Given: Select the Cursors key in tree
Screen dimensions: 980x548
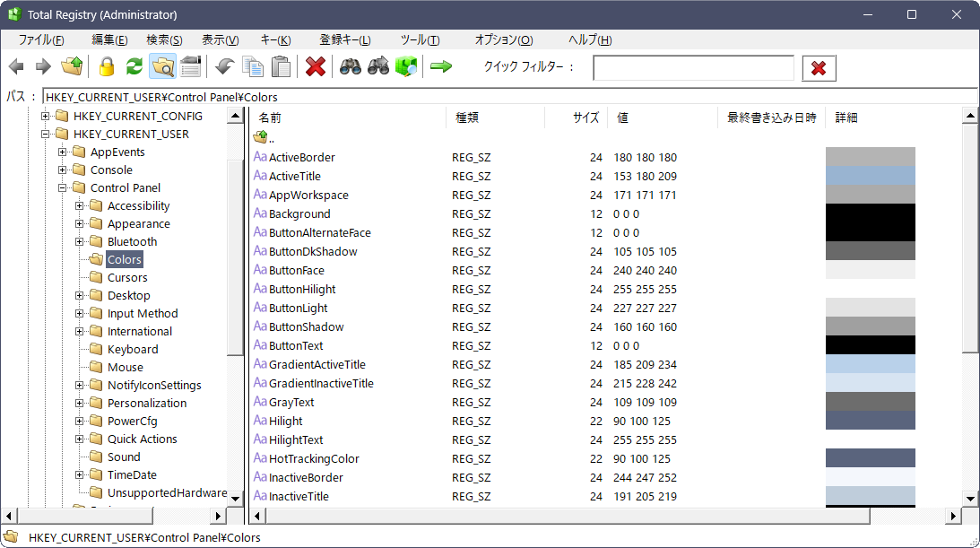Looking at the screenshot, I should point(127,277).
